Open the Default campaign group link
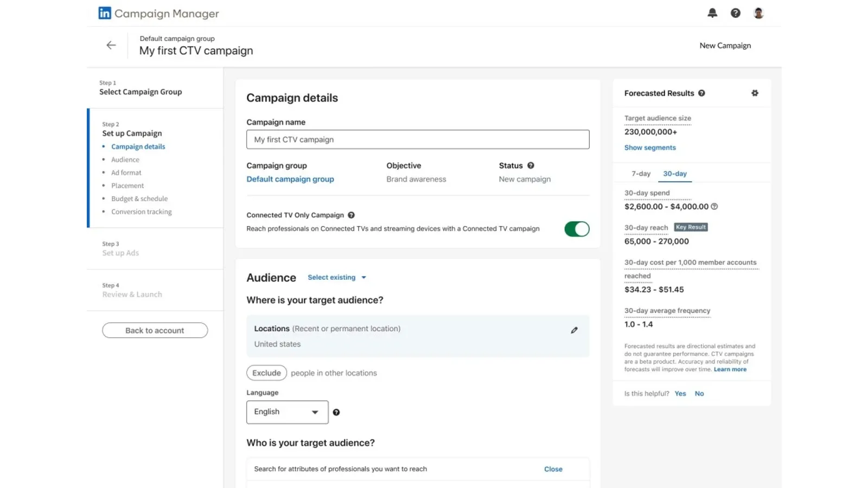The width and height of the screenshot is (868, 488). click(290, 179)
